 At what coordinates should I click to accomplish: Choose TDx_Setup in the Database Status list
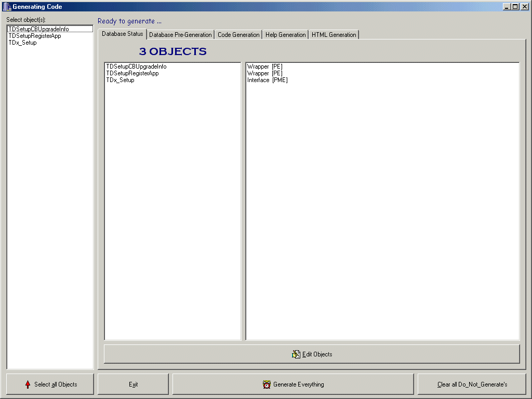(120, 80)
